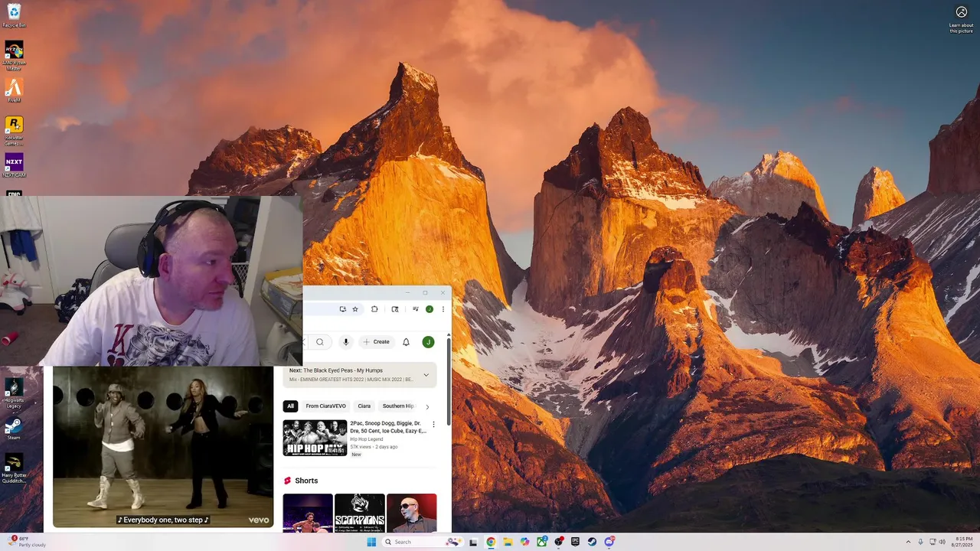Open the 'Hip Hop Legend' channel link

tap(367, 439)
